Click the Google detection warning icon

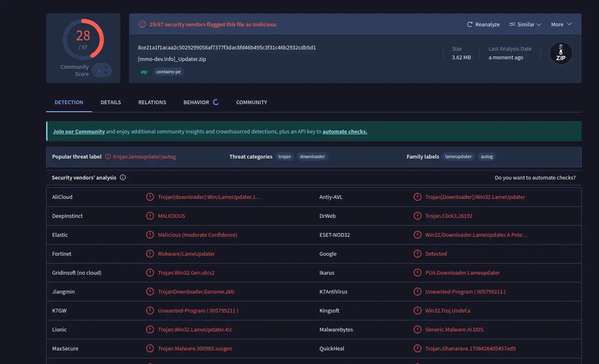418,254
